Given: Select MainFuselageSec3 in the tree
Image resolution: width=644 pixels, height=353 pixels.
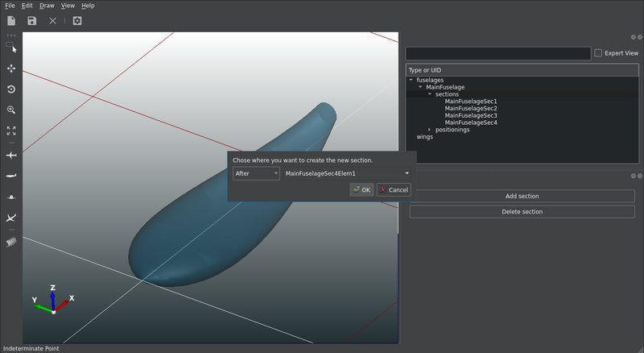Looking at the screenshot, I should pyautogui.click(x=470, y=115).
